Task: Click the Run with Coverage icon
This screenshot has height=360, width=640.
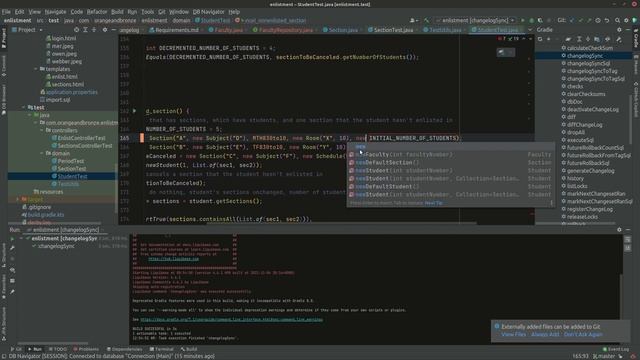Action: (x=540, y=20)
